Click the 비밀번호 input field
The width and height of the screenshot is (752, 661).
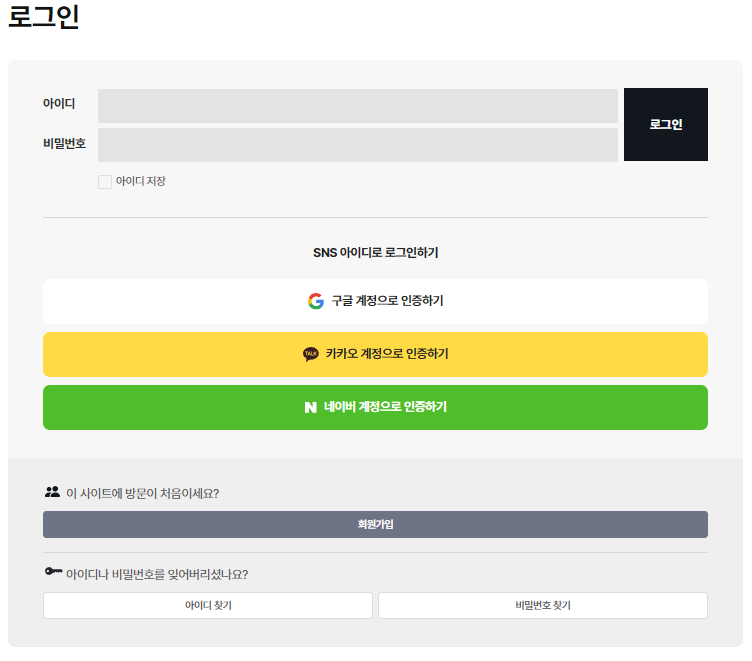[358, 145]
